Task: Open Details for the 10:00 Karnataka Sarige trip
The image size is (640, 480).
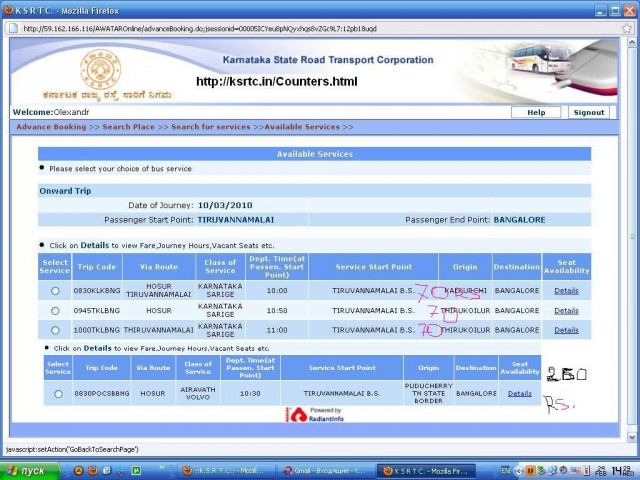Action: coord(566,291)
